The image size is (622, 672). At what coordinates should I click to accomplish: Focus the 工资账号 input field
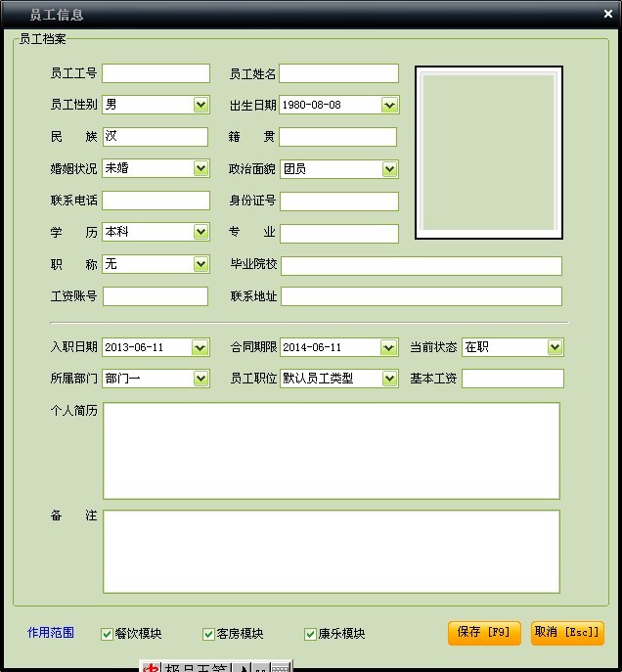coord(155,296)
